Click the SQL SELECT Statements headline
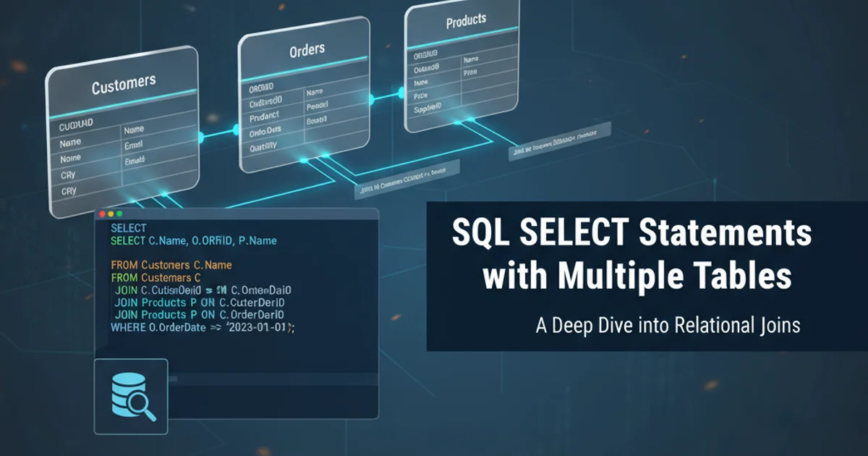The width and height of the screenshot is (868, 456). click(631, 234)
